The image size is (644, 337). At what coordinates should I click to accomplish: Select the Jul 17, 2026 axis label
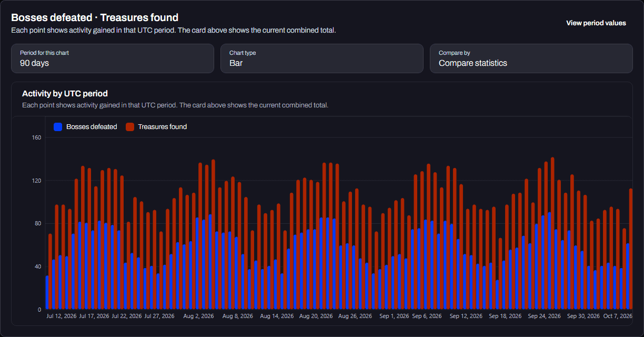94,316
